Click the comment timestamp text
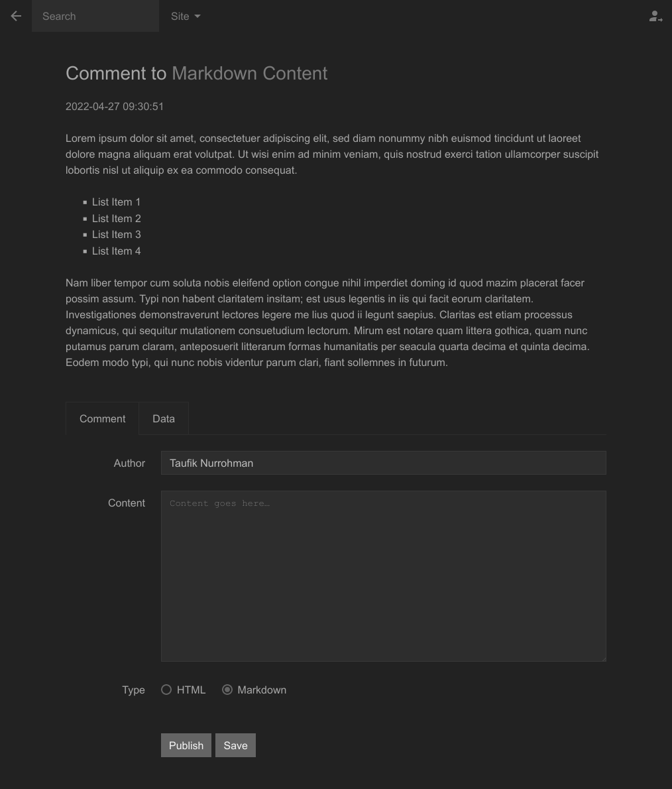This screenshot has width=672, height=789. (115, 106)
